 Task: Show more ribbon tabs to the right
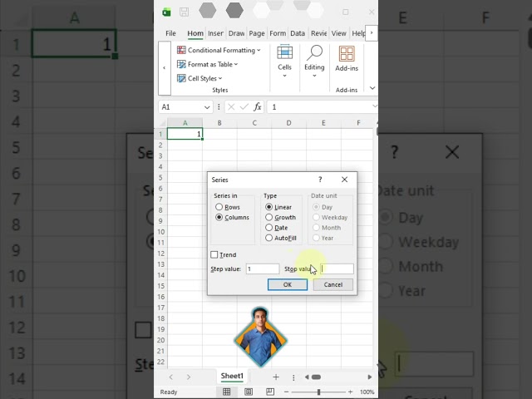[x=372, y=33]
